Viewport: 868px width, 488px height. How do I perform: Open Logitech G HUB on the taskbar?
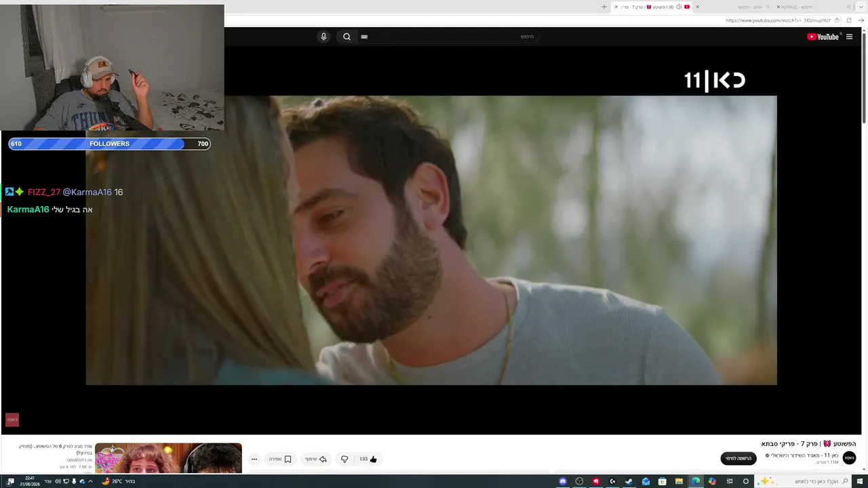612,481
